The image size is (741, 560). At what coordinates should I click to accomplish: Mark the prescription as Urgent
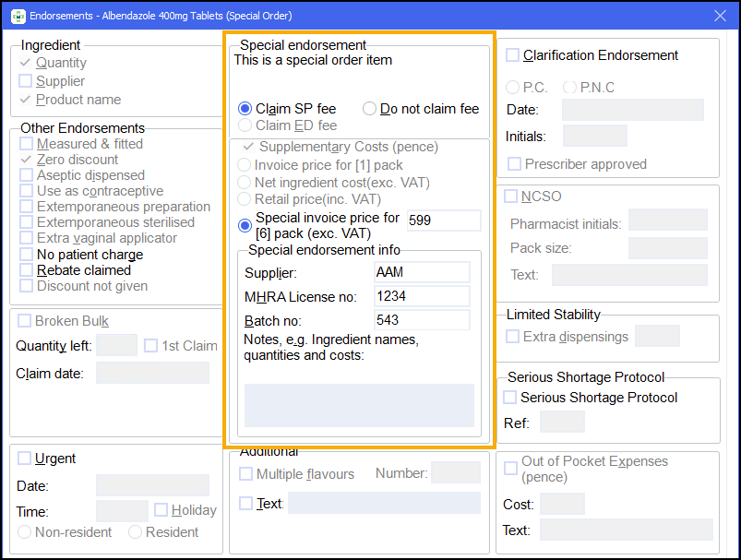click(24, 459)
